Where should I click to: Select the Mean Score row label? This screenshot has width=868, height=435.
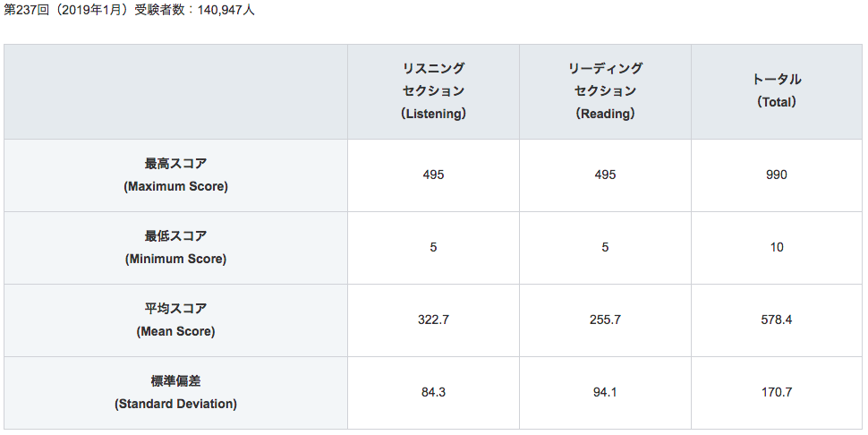[176, 320]
